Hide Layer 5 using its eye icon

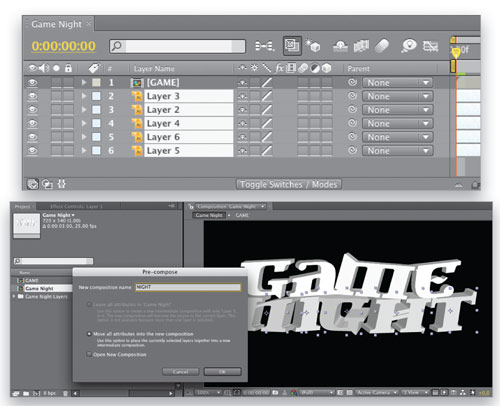32,151
